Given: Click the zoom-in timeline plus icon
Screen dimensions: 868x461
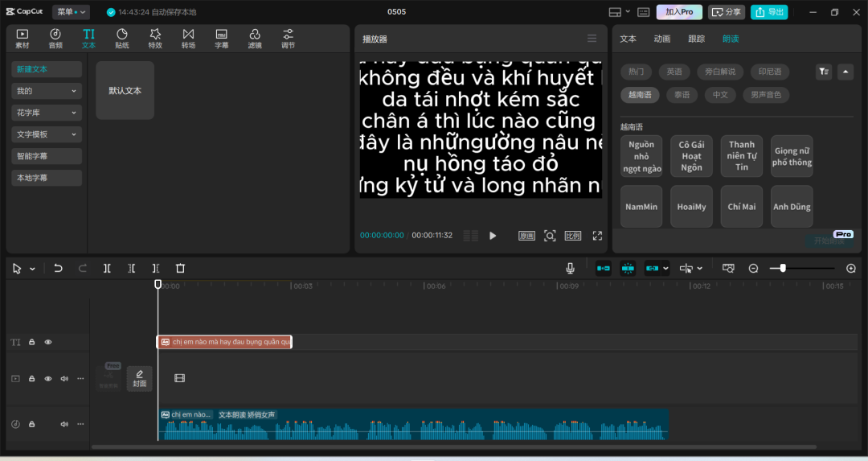Looking at the screenshot, I should tap(851, 268).
